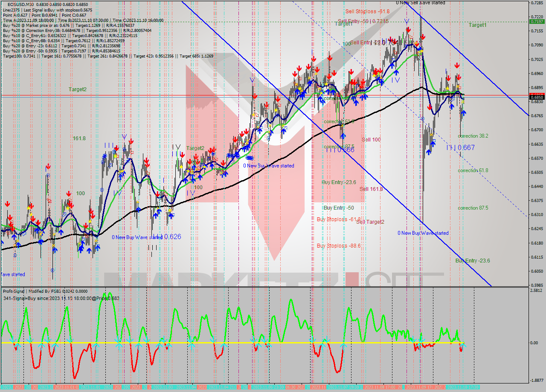Viewport: 546px width, 392px height.
Task: Click the red current price tag on axis
Action: click(x=536, y=95)
